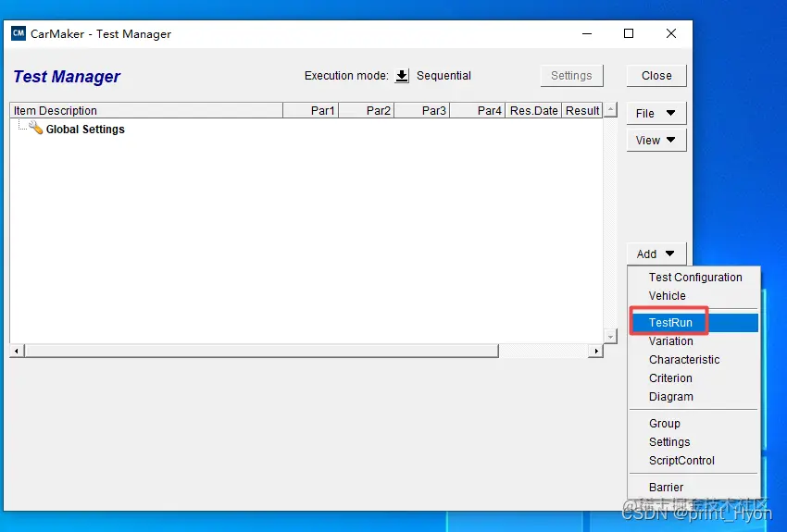Click the vertical scrollbar down arrow
787x532 pixels.
click(610, 337)
